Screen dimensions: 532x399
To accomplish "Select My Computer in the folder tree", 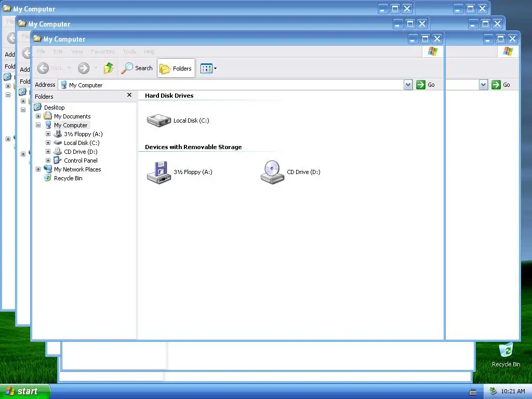I will [71, 125].
